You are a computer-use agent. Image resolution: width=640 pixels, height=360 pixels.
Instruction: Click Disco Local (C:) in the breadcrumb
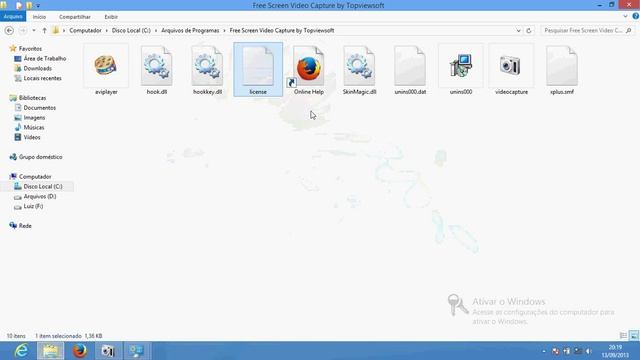pos(131,31)
